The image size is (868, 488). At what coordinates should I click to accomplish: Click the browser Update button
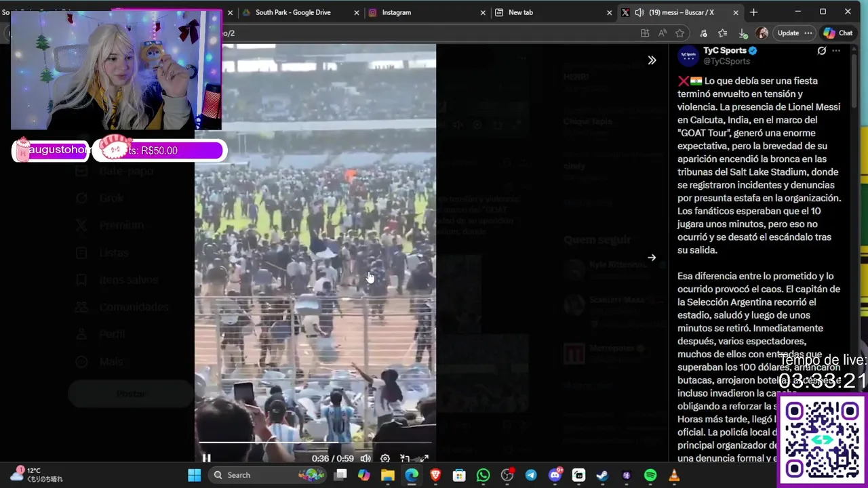tap(788, 33)
